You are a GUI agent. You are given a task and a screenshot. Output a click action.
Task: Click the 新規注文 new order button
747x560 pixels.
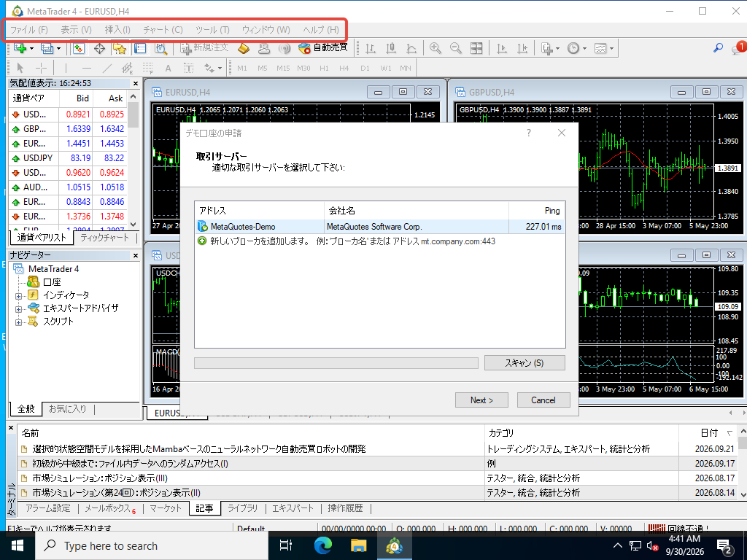pyautogui.click(x=205, y=48)
